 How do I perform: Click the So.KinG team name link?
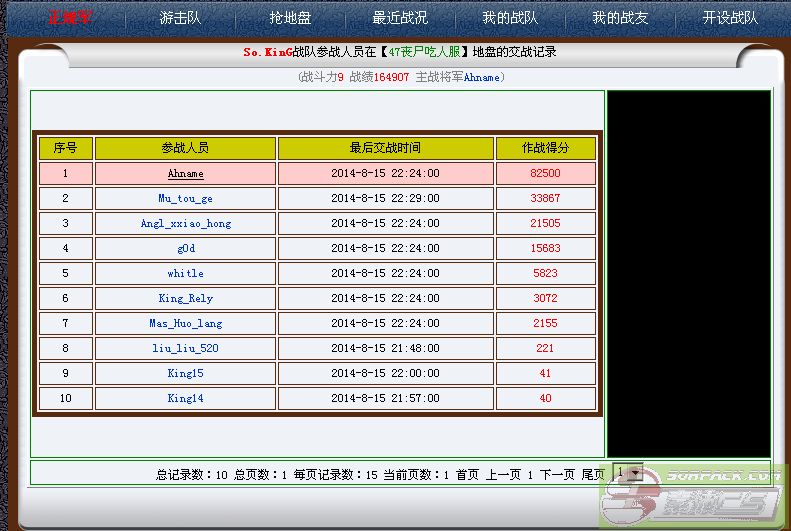coord(267,52)
